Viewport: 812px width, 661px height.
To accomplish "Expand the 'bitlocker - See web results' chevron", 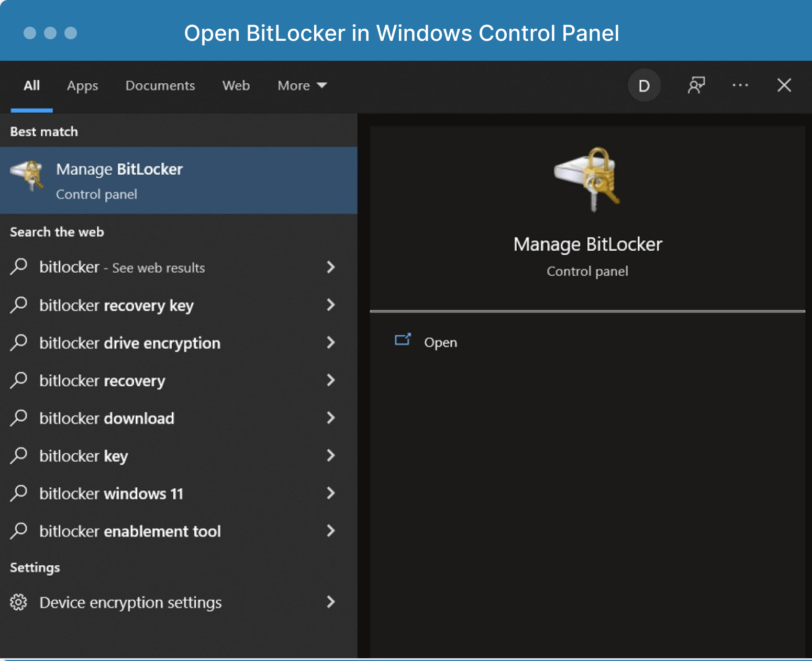I will tap(330, 267).
